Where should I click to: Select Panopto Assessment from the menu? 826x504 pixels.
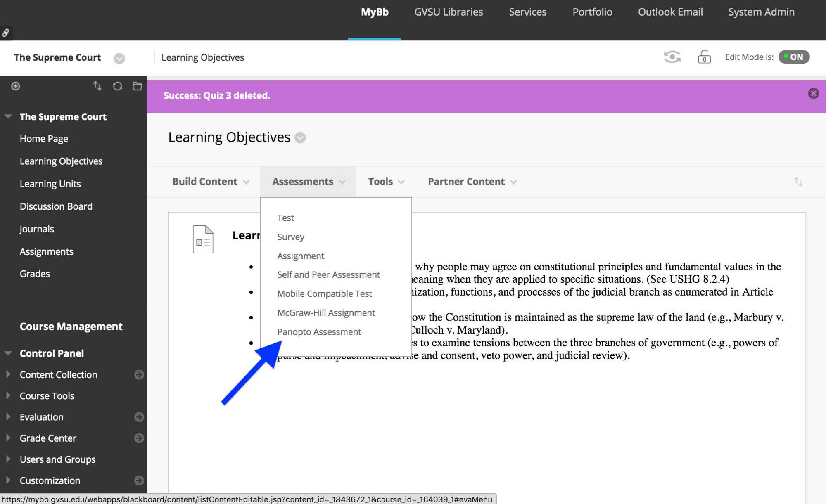click(319, 332)
